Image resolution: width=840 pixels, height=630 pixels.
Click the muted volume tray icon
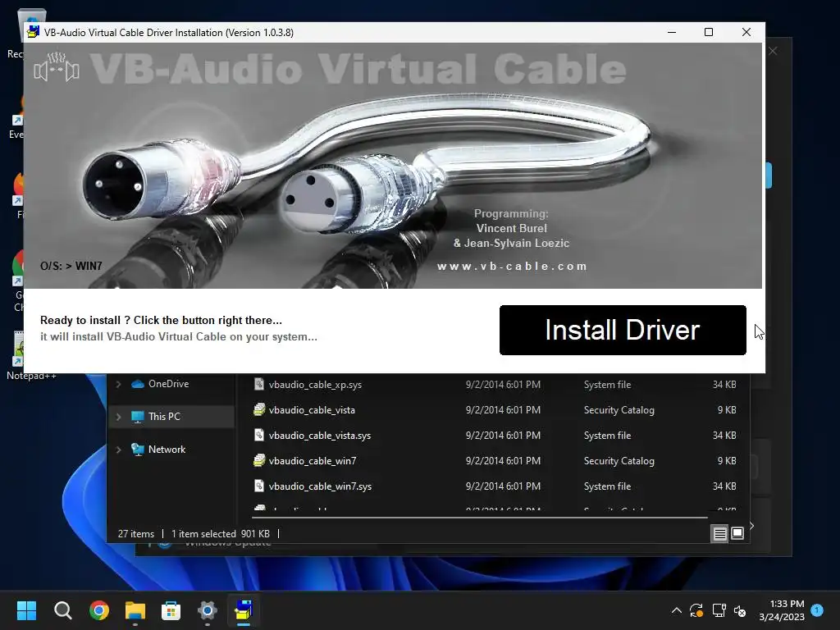(740, 610)
